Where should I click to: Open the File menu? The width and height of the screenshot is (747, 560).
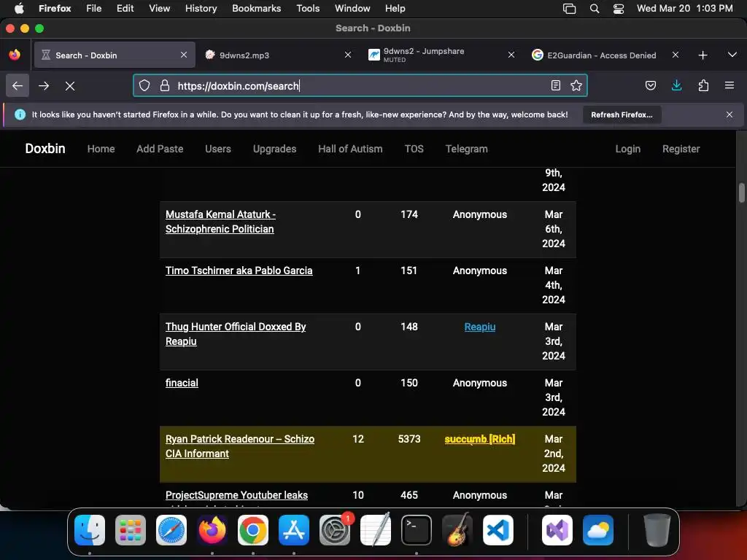tap(94, 9)
